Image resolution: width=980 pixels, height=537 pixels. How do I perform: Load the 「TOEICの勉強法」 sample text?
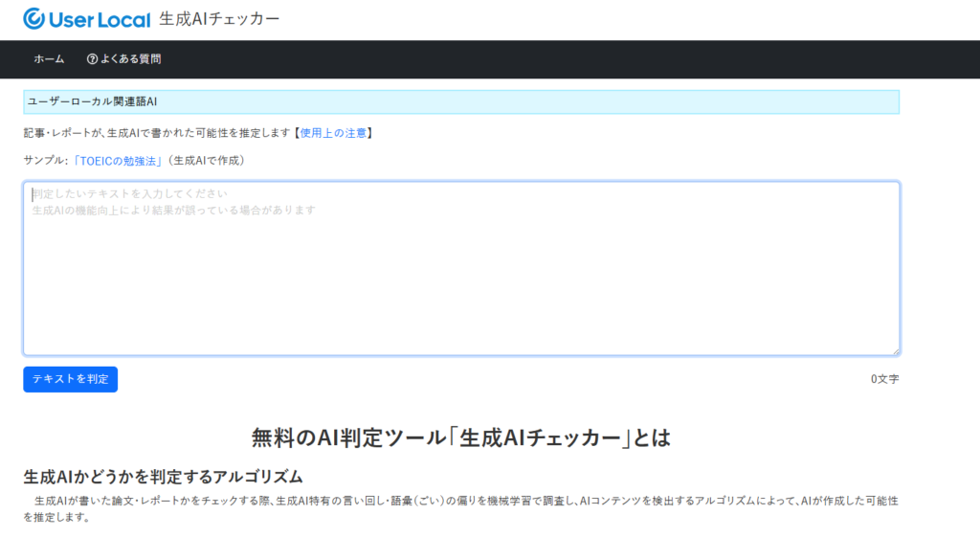[117, 161]
